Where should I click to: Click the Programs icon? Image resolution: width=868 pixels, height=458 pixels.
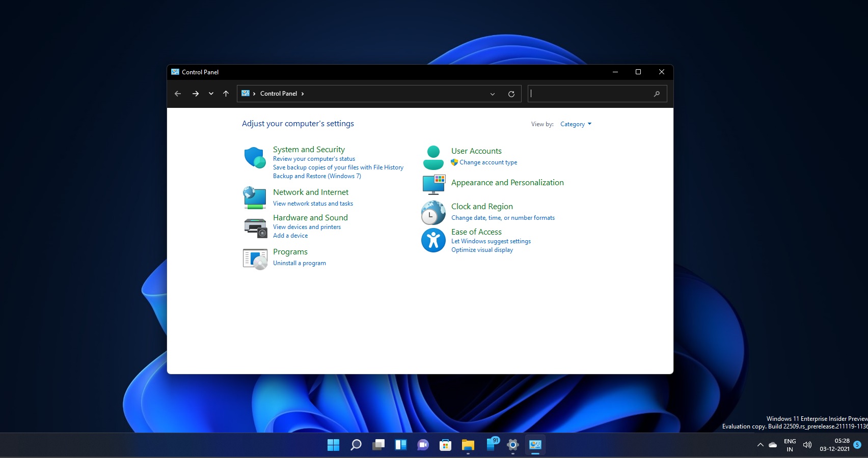(255, 259)
